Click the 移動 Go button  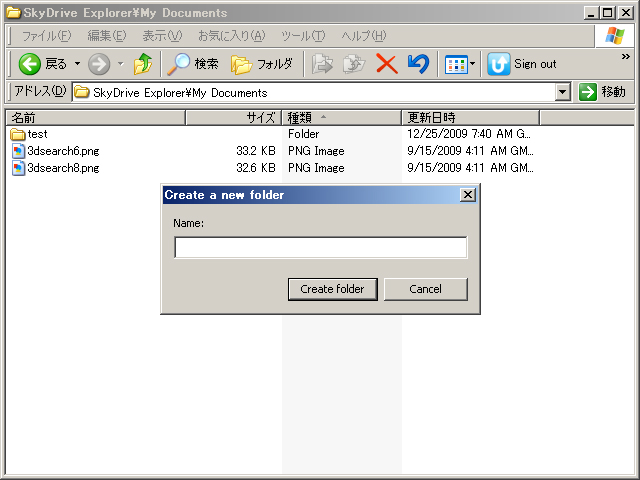tap(602, 92)
